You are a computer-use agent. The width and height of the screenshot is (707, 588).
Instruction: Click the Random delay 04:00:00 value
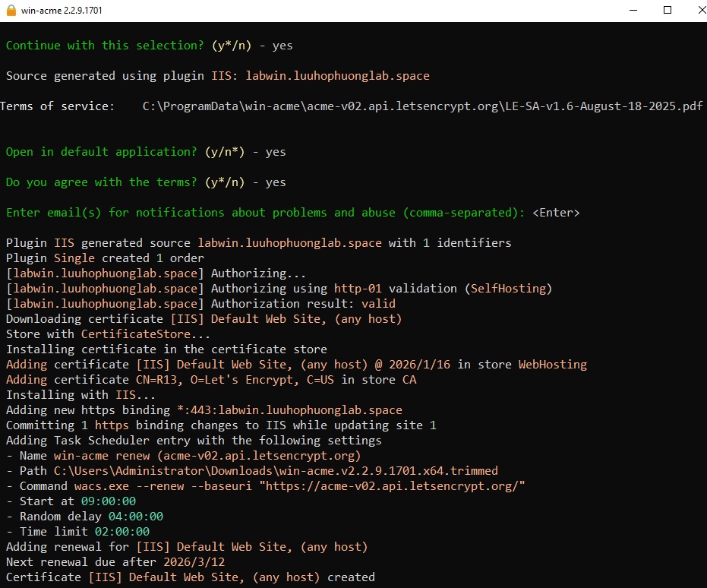coord(136,517)
